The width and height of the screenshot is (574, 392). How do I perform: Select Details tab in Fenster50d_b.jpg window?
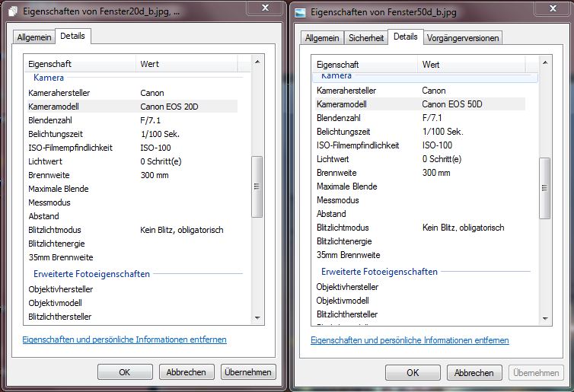[x=406, y=37]
